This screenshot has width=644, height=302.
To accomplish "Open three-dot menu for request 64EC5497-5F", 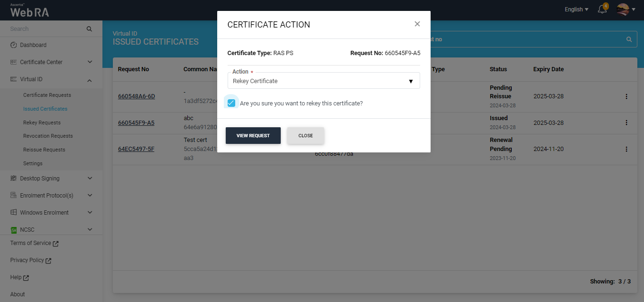I will pos(626,149).
